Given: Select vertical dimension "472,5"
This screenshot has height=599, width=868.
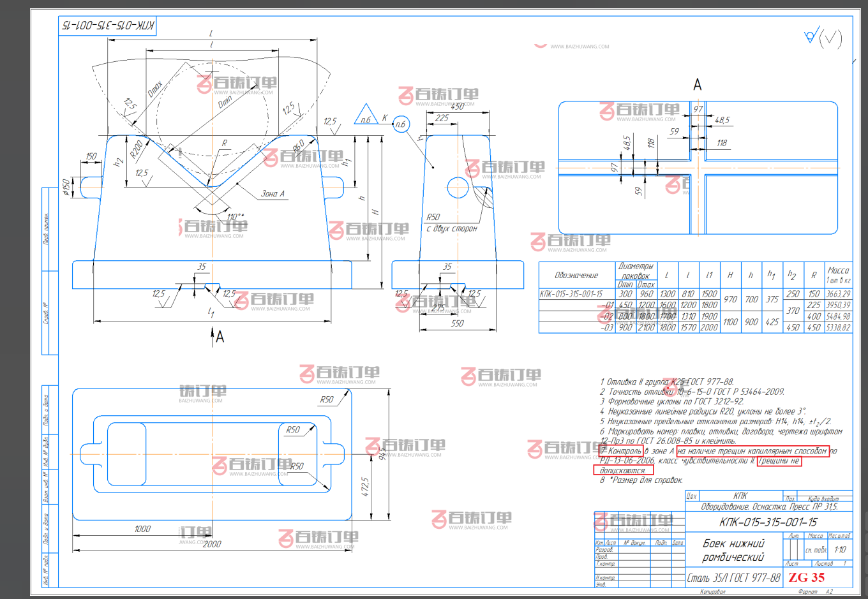Looking at the screenshot, I should 365,487.
